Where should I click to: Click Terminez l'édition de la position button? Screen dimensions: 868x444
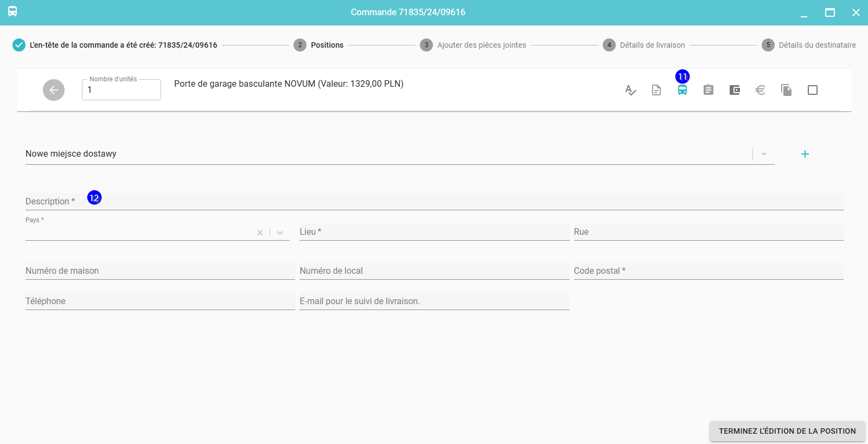click(787, 431)
